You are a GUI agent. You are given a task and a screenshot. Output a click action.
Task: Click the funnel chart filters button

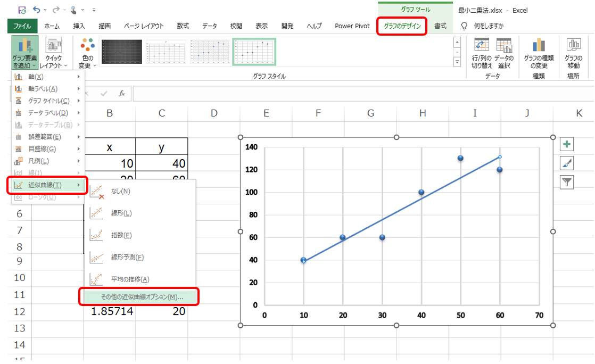coord(567,182)
